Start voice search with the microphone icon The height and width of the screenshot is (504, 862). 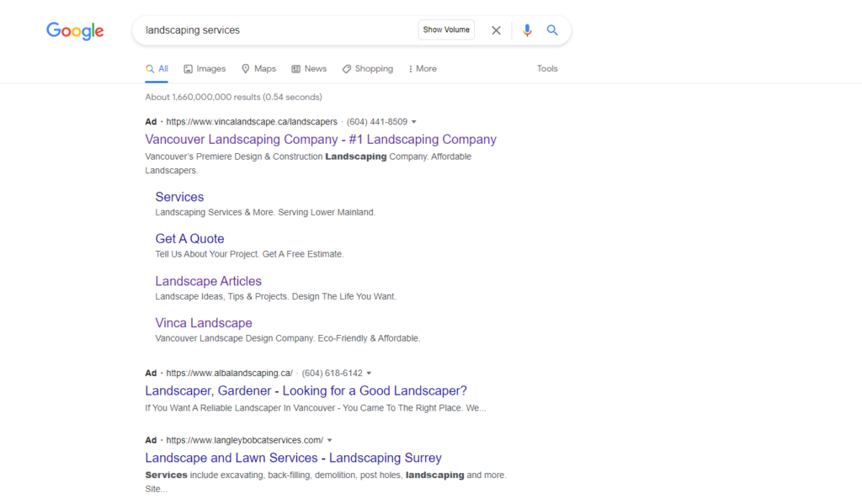tap(527, 30)
